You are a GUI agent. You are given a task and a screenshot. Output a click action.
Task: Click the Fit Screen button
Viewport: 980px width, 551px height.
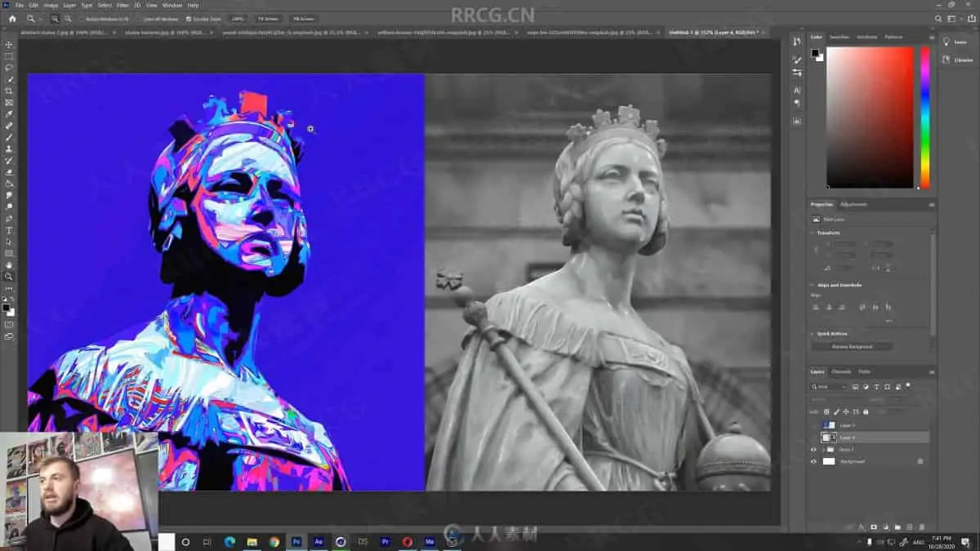click(267, 18)
